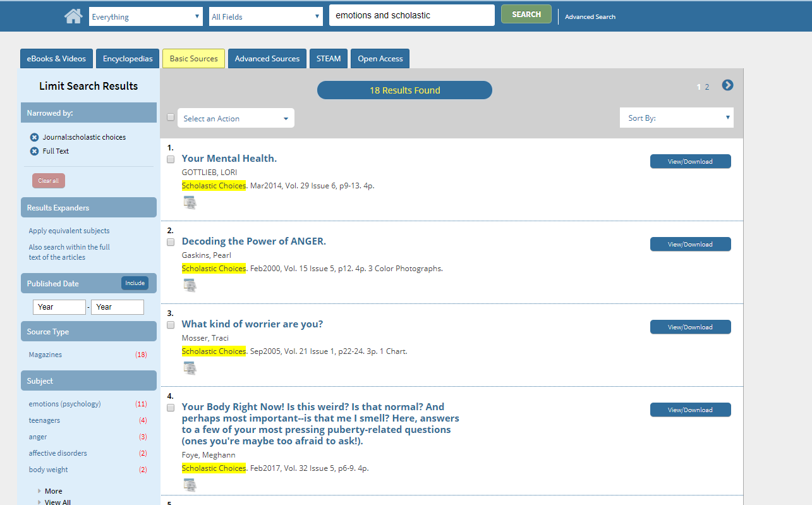The image size is (812, 505).
Task: Open the Open Access tab
Action: click(380, 59)
